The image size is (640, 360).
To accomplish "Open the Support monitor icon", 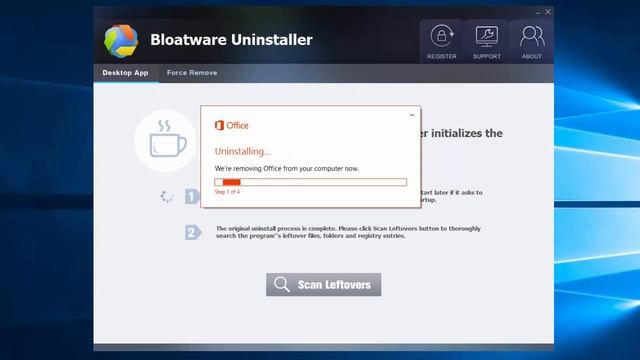I will point(487,36).
